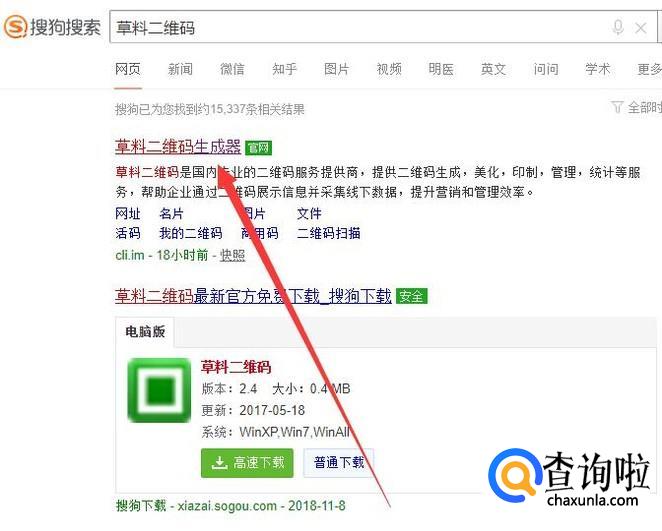662x531 pixels.
Task: Open the 微信 search tab
Action: coord(232,69)
